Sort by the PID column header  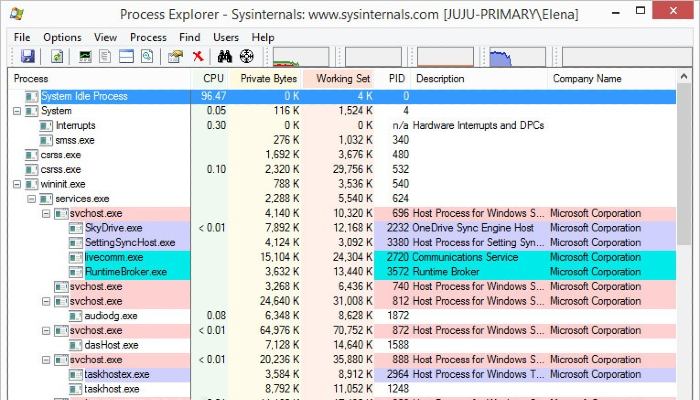coord(392,79)
